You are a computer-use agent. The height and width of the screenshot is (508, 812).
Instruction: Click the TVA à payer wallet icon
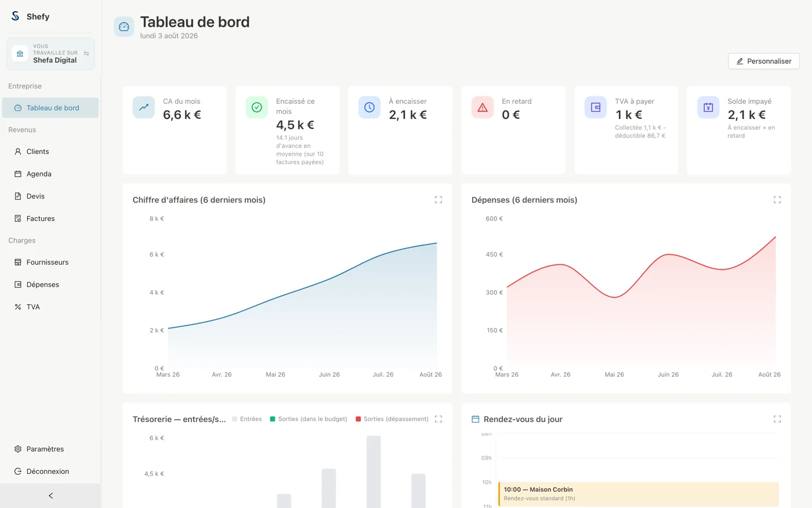point(596,107)
